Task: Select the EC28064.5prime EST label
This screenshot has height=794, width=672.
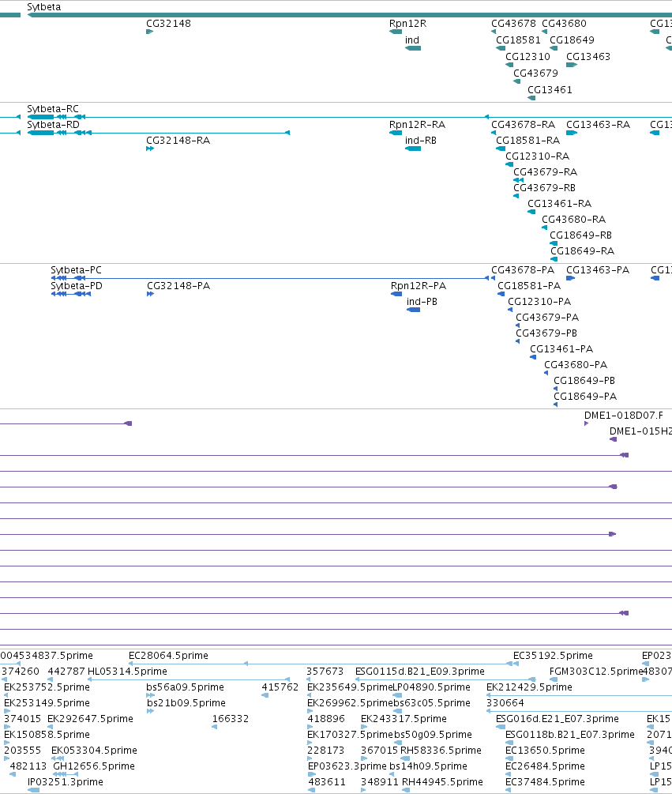Action: pos(168,655)
